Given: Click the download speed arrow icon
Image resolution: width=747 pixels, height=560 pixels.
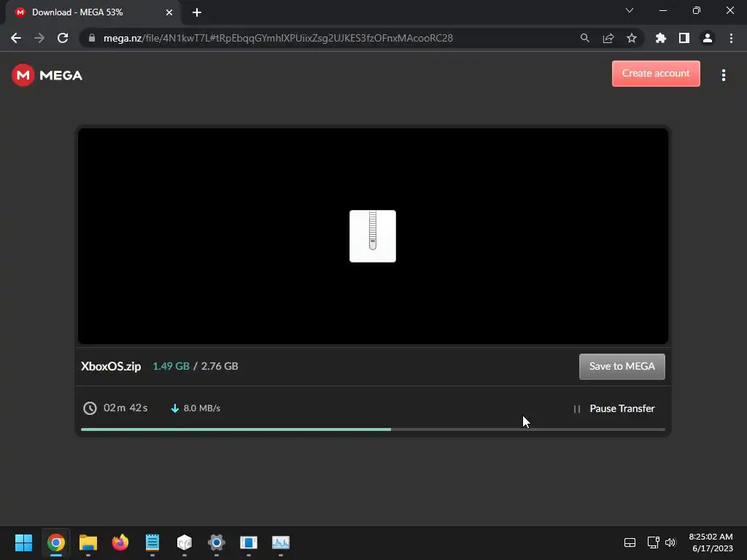Looking at the screenshot, I should click(x=175, y=408).
